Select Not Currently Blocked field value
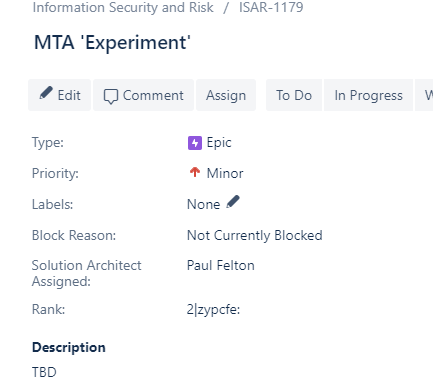Screen dimensions: 433x386 pyautogui.click(x=255, y=235)
